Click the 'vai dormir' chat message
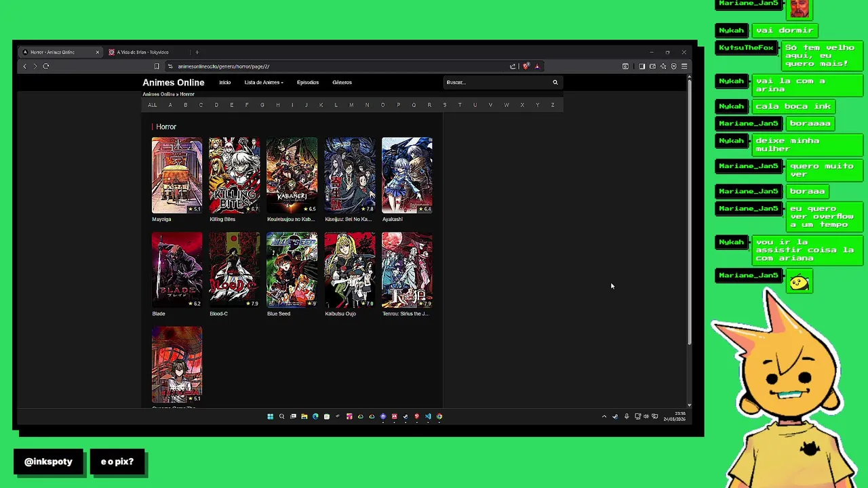This screenshot has height=488, width=868. tap(785, 30)
